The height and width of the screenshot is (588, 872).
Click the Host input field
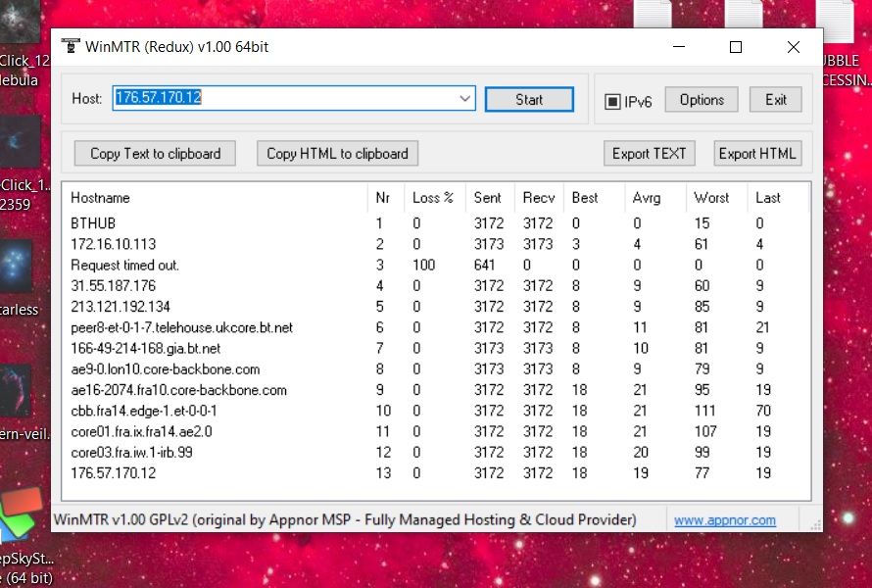(284, 99)
